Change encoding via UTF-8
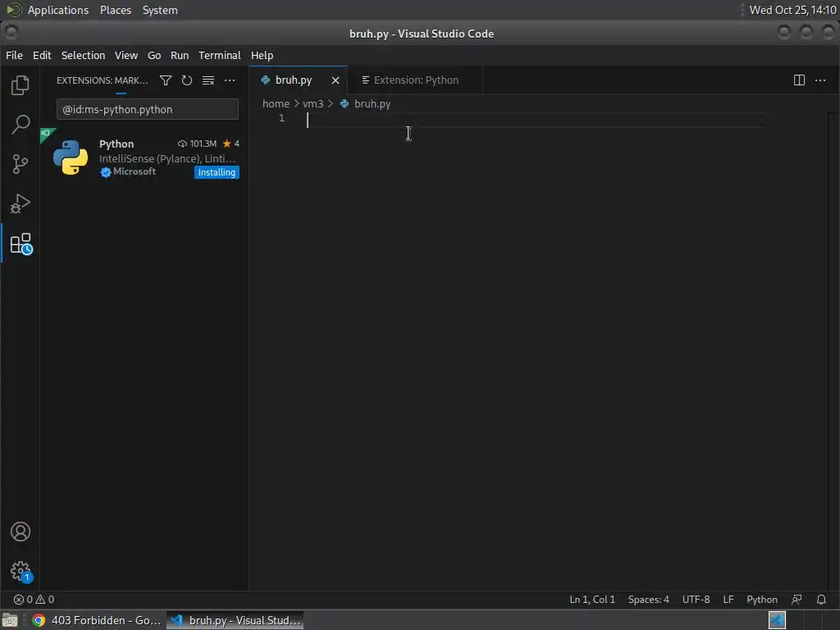Screen dimensions: 840x630 click(696, 600)
